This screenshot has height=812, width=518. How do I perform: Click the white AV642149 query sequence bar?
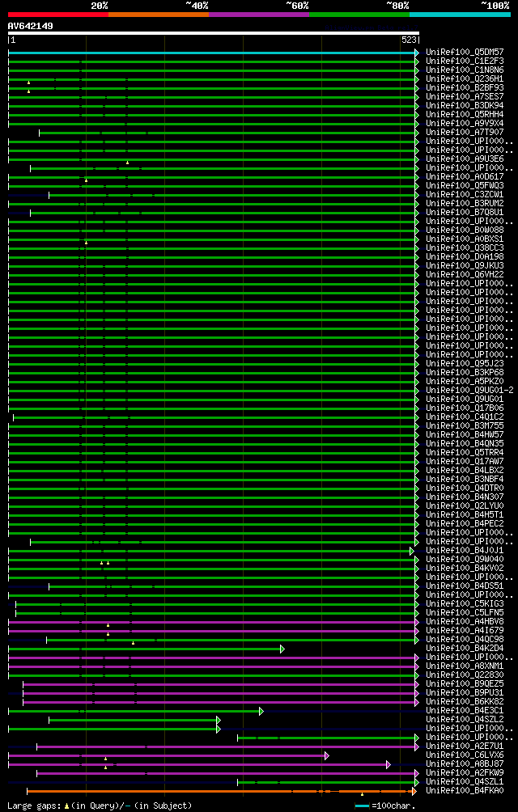[214, 33]
